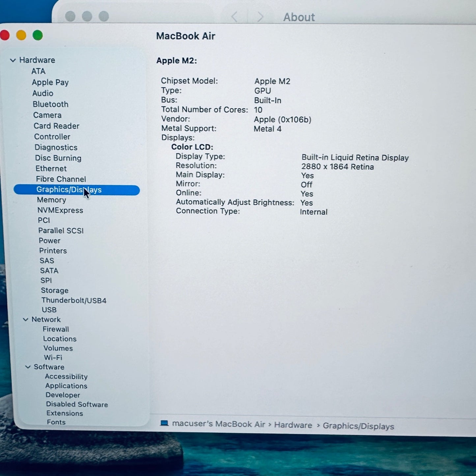This screenshot has height=476, width=476.
Task: Open Ethernet hardware details
Action: click(51, 169)
